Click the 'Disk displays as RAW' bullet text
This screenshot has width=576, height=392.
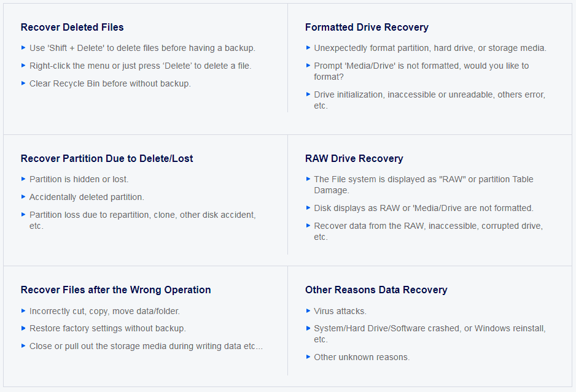(423, 208)
